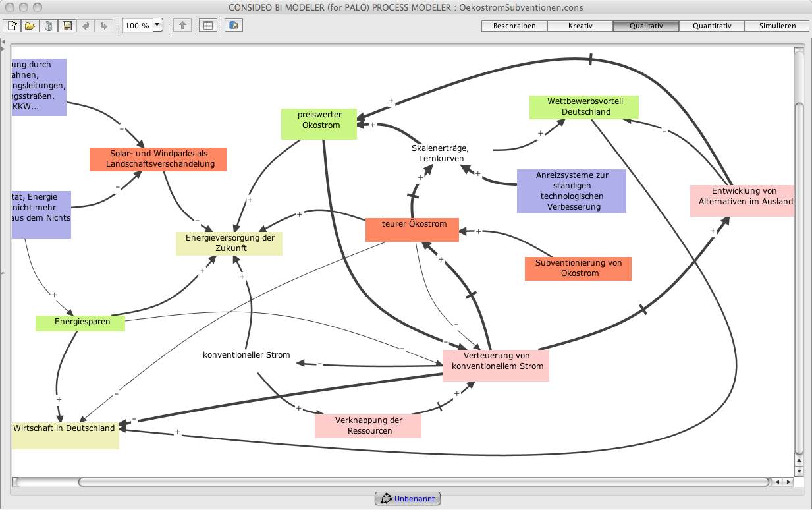Save the model using the floppy disk icon
812x510 pixels.
[x=67, y=26]
